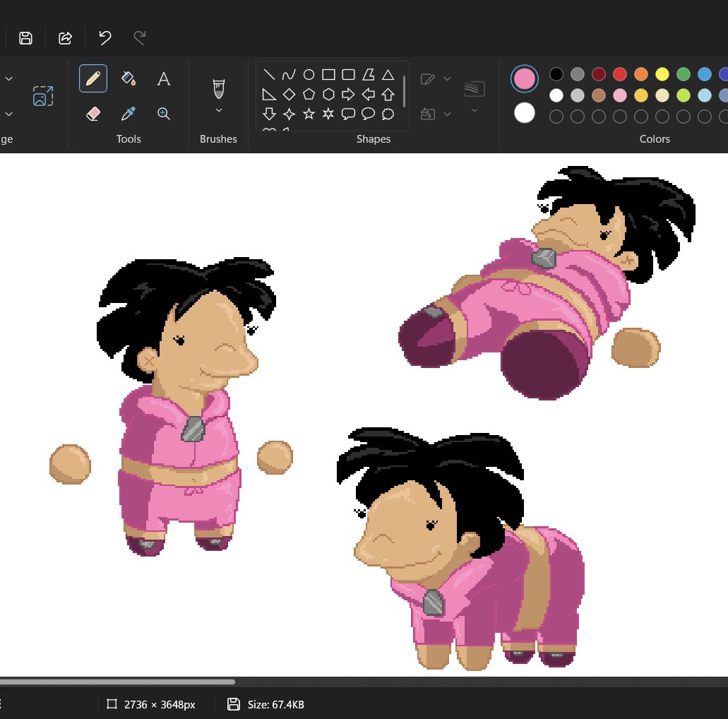Image resolution: width=728 pixels, height=719 pixels.
Task: Click the first empty custom color slot
Action: click(556, 117)
